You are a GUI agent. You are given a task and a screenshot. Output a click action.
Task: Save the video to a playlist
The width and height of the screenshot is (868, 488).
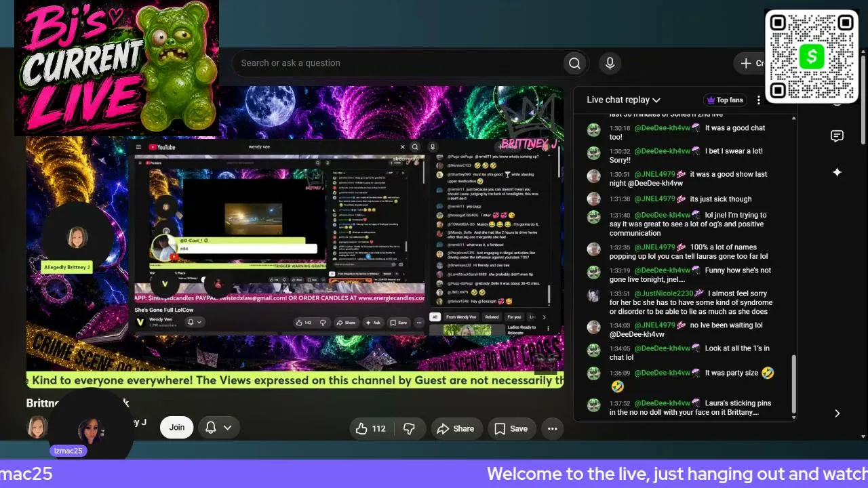coord(511,428)
